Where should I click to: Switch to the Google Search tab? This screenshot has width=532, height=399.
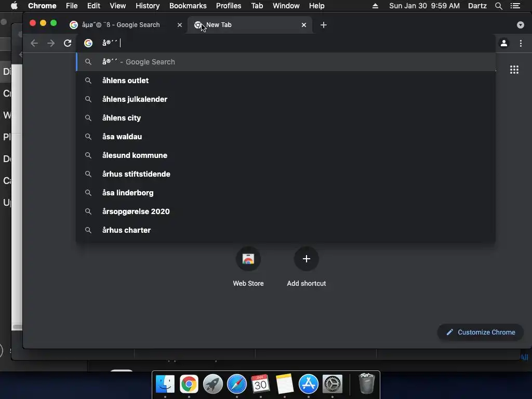coord(126,25)
